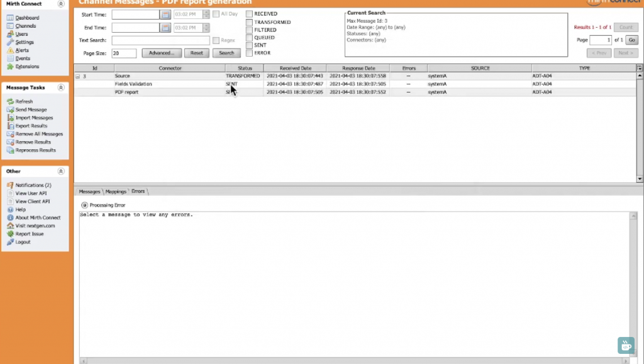Click the Import Messages icon

[x=10, y=118]
